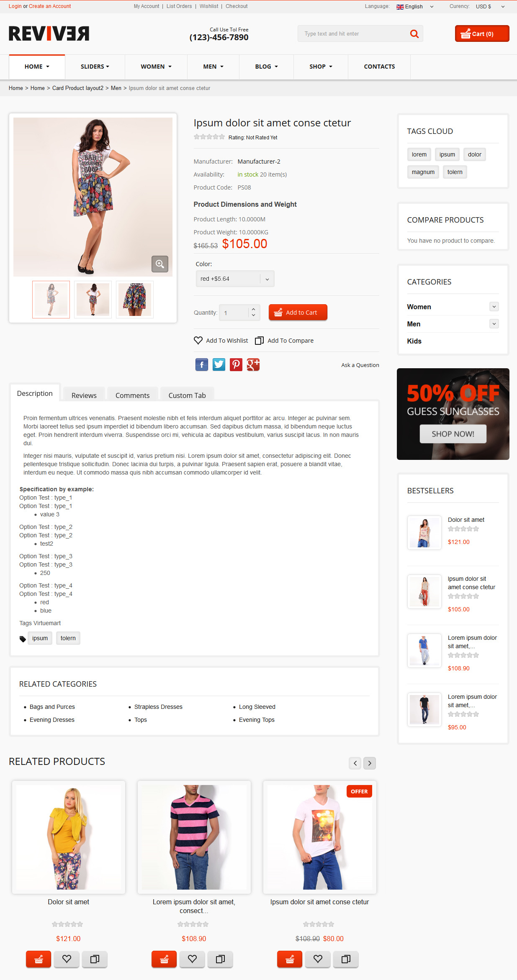Screen dimensions: 517x980
Task: Open the Color dropdown showing red +$5.64
Action: (235, 279)
